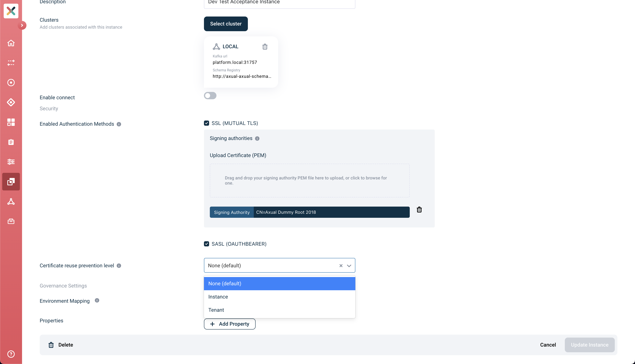The width and height of the screenshot is (635, 364).
Task: Delete the Axual Dummy Root signing authority
Action: tap(419, 210)
